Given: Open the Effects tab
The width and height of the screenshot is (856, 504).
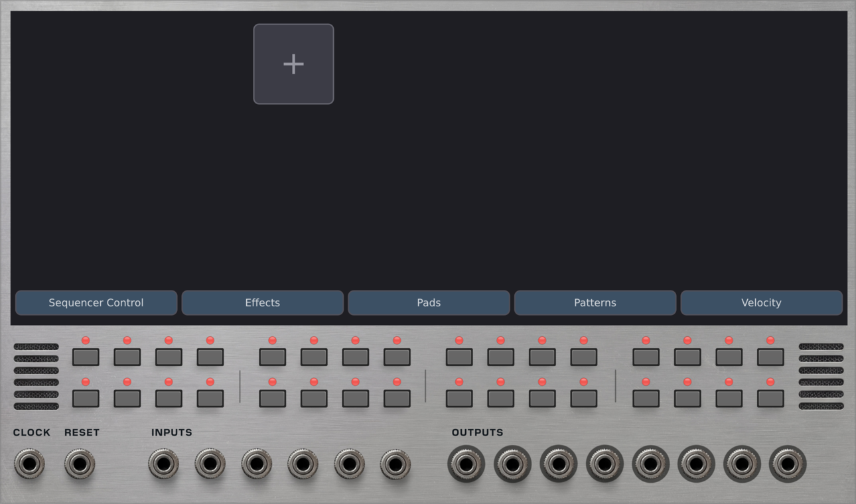Looking at the screenshot, I should [x=263, y=302].
